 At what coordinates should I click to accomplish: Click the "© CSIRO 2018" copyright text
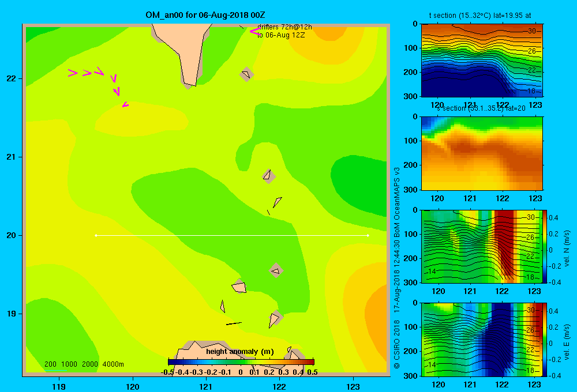pyautogui.click(x=397, y=344)
